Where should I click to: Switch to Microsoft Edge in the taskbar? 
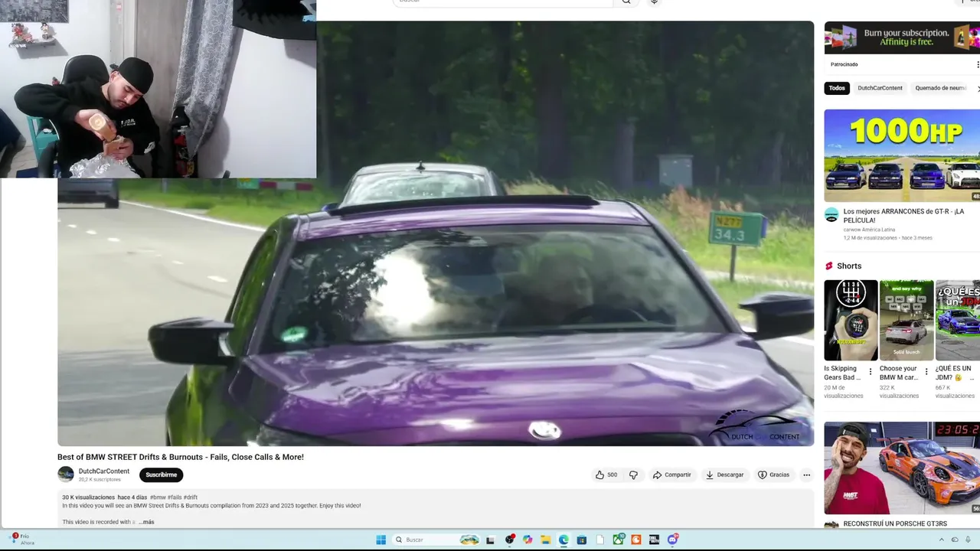click(563, 540)
